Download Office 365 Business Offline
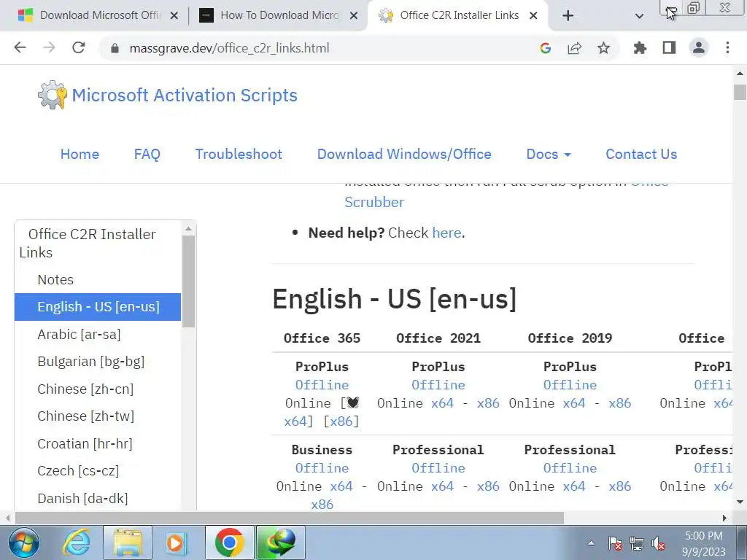 click(x=322, y=468)
